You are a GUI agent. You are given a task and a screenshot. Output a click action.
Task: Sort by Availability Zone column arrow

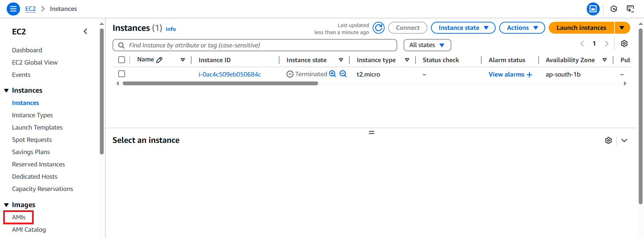click(605, 60)
